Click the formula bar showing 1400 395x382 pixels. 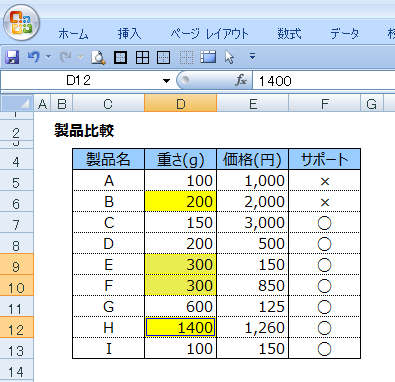point(323,80)
